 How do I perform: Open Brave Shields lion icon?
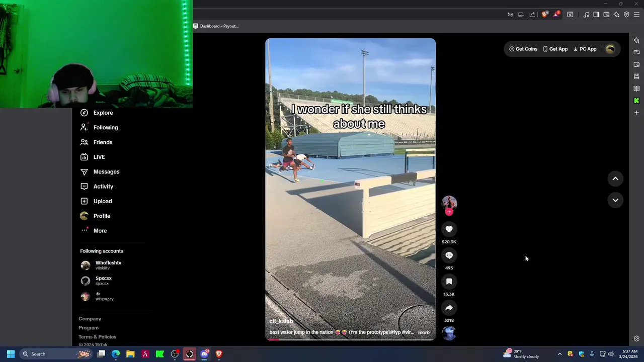[544, 15]
